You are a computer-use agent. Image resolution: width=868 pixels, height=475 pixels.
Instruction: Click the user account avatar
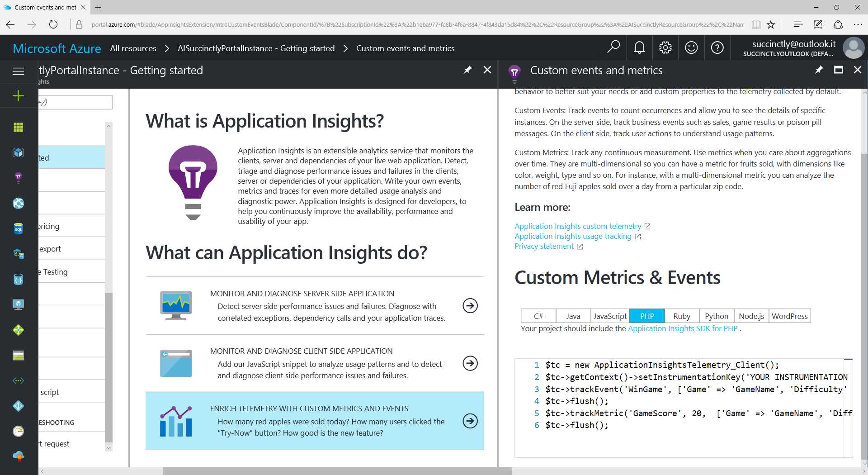(854, 48)
